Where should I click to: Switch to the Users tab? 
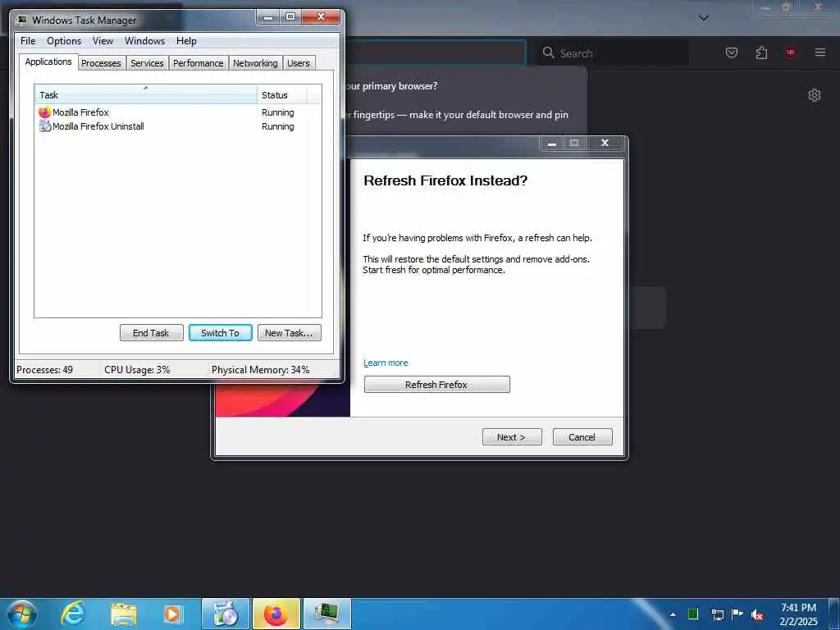pos(299,62)
